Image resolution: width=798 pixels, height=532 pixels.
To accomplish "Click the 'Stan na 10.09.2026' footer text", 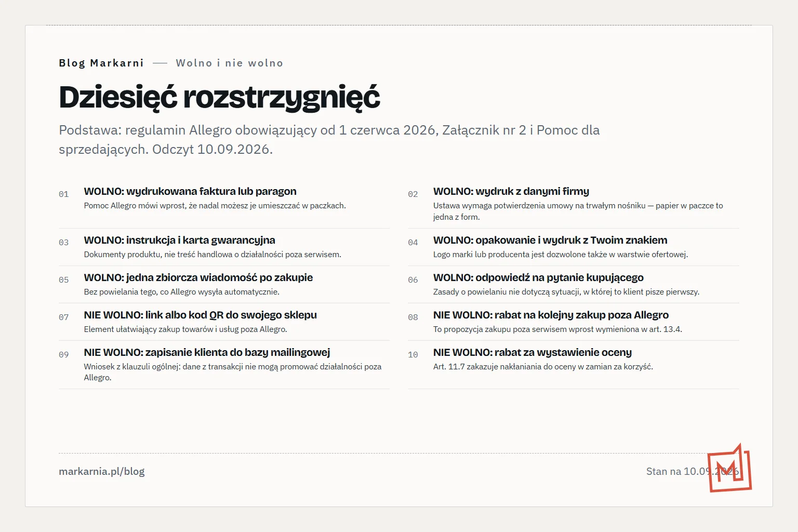I will (693, 472).
